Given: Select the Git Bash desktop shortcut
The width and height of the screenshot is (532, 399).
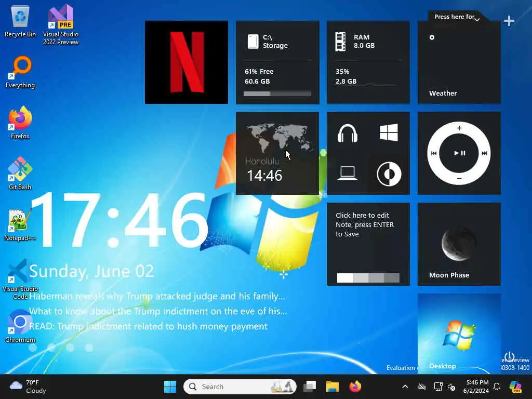Looking at the screenshot, I should click(20, 174).
